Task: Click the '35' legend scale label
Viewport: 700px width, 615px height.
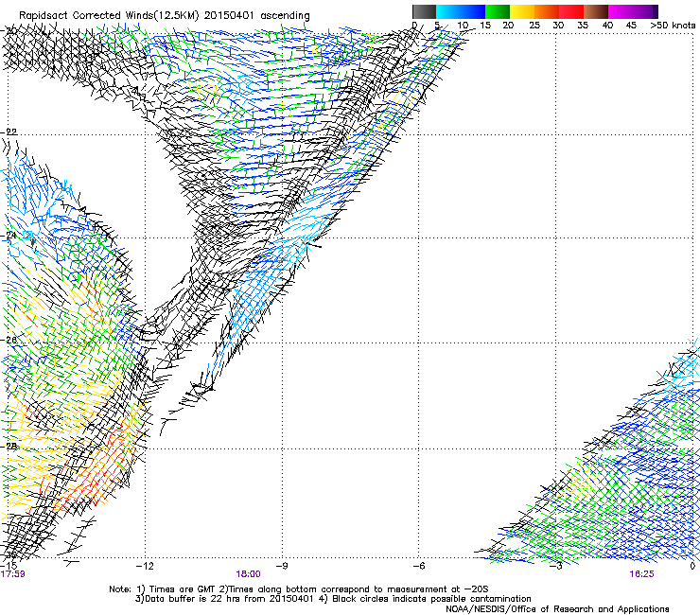Action: 583,26
